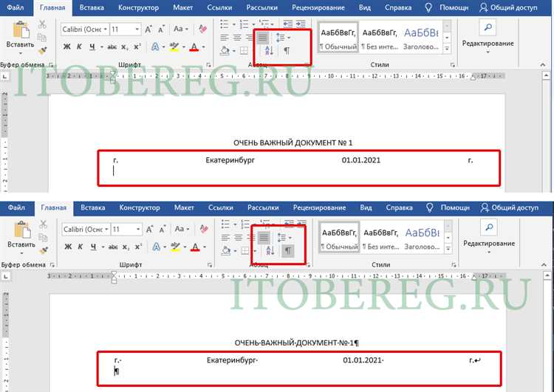The height and width of the screenshot is (392, 554).
Task: Align text left in upper window
Action: [224, 38]
